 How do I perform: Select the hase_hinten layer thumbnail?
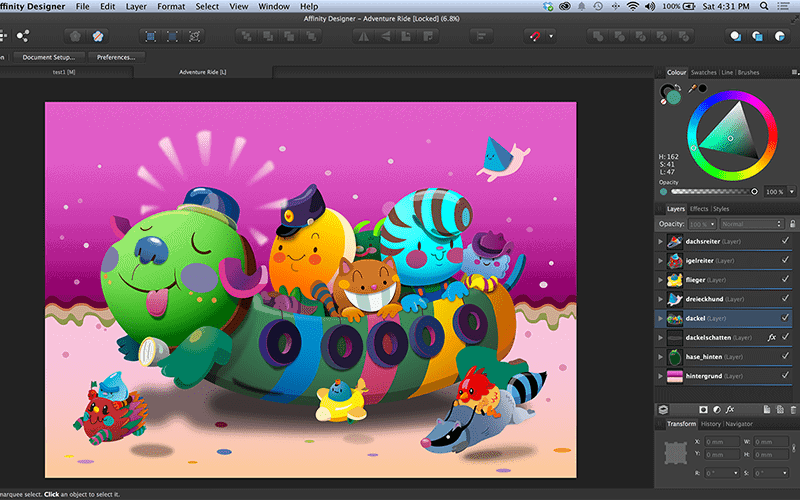pyautogui.click(x=674, y=357)
